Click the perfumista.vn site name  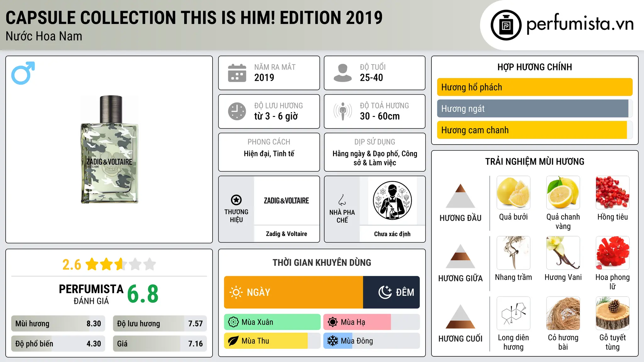(x=580, y=24)
